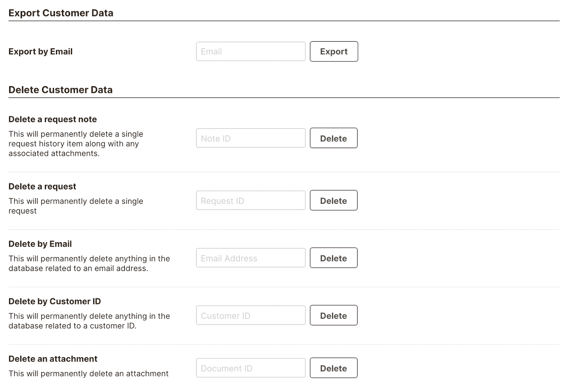Click the 'Delete a request' label
This screenshot has width=561, height=392.
(x=42, y=187)
